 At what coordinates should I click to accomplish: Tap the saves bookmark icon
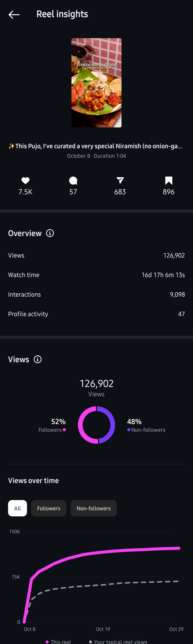169,180
